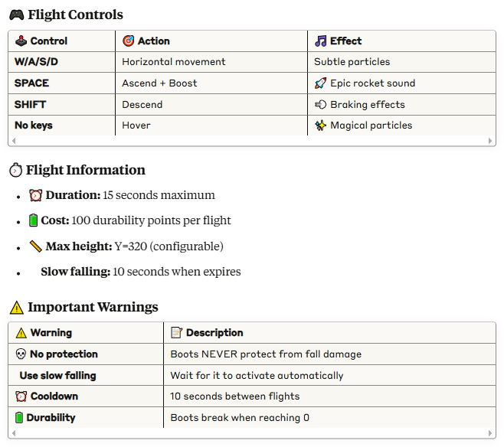Click the Cooldown row label in Warnings table
This screenshot has height=447, width=504.
point(54,396)
